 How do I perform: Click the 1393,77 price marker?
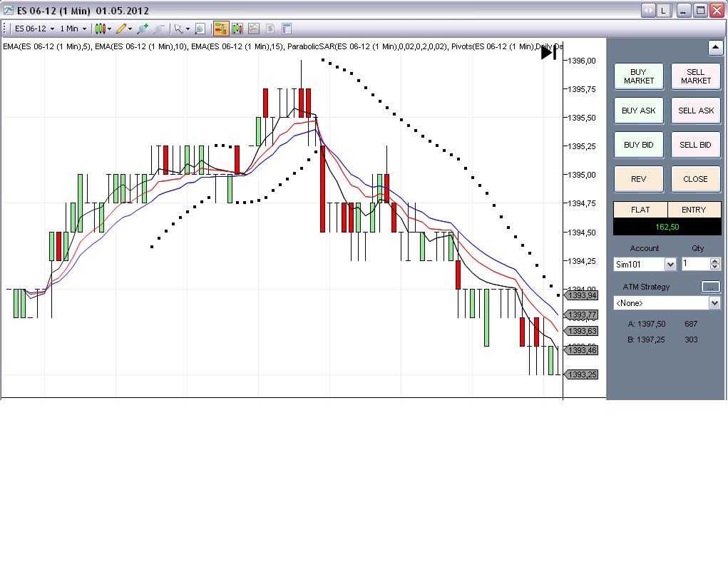[581, 315]
